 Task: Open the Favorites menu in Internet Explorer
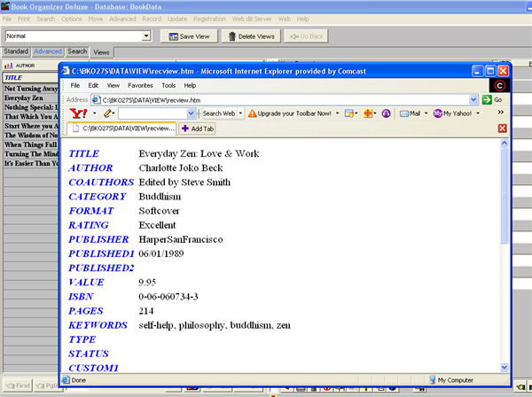pyautogui.click(x=140, y=85)
